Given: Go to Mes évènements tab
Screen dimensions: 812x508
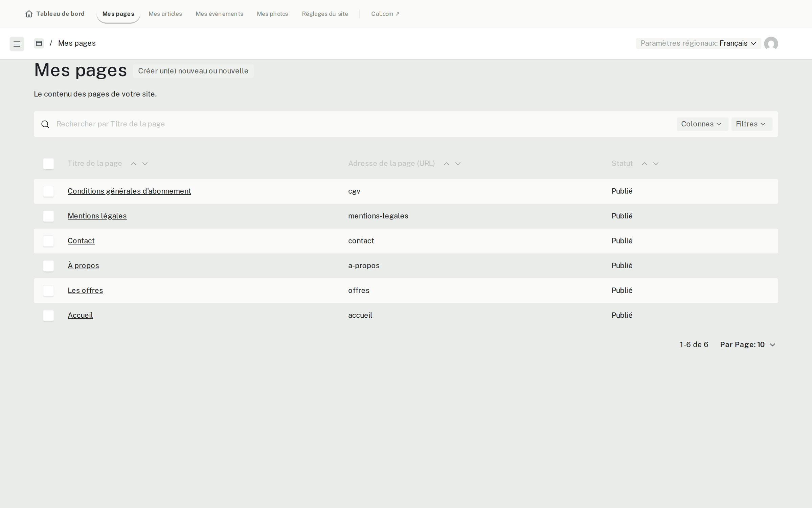Looking at the screenshot, I should [219, 14].
